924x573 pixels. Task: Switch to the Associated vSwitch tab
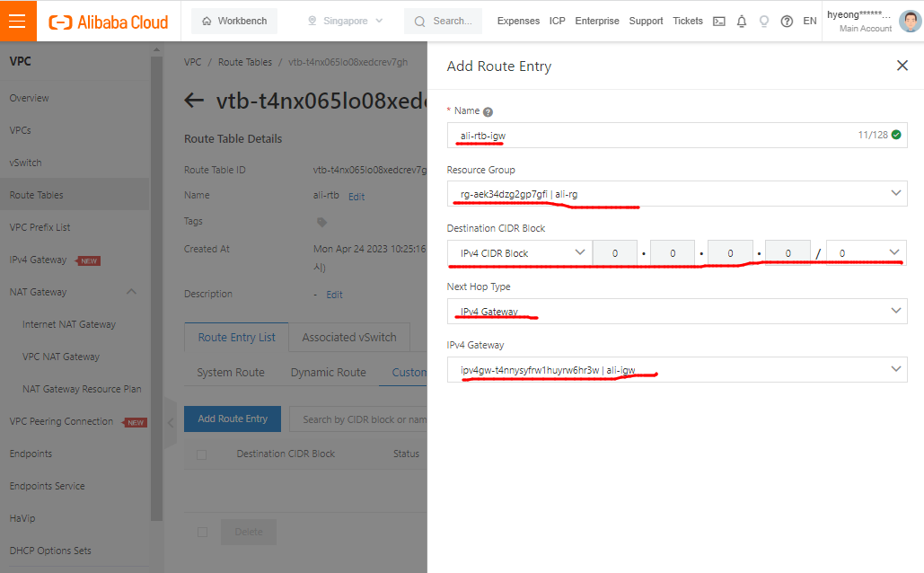[348, 337]
